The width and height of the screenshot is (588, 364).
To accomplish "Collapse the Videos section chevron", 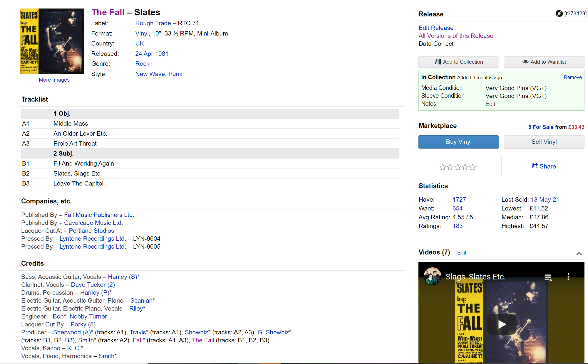I will click(x=579, y=253).
